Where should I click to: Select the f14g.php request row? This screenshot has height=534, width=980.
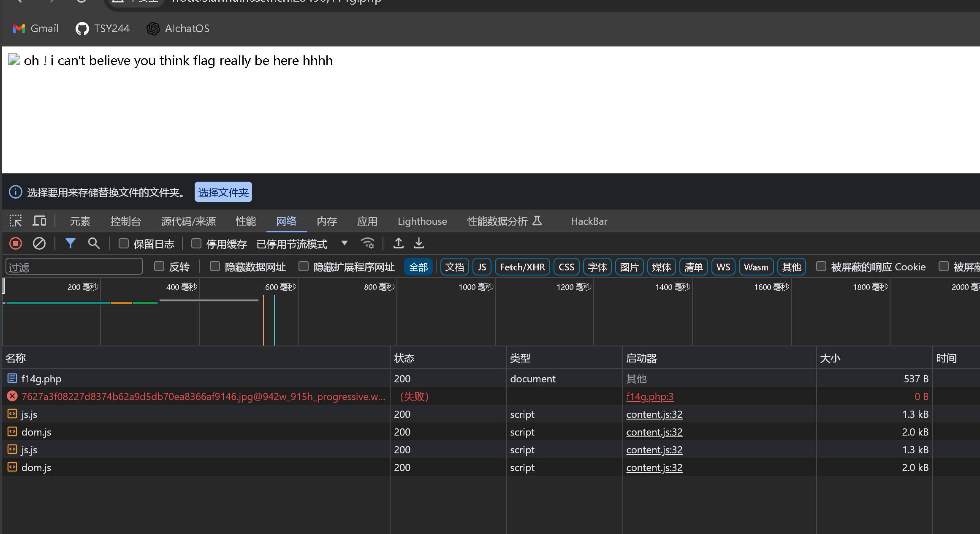(41, 379)
